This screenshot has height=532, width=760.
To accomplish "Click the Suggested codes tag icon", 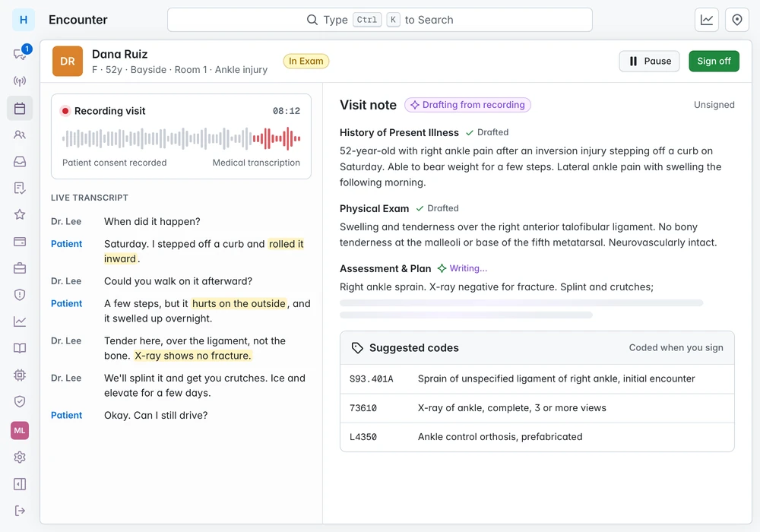I will [357, 348].
